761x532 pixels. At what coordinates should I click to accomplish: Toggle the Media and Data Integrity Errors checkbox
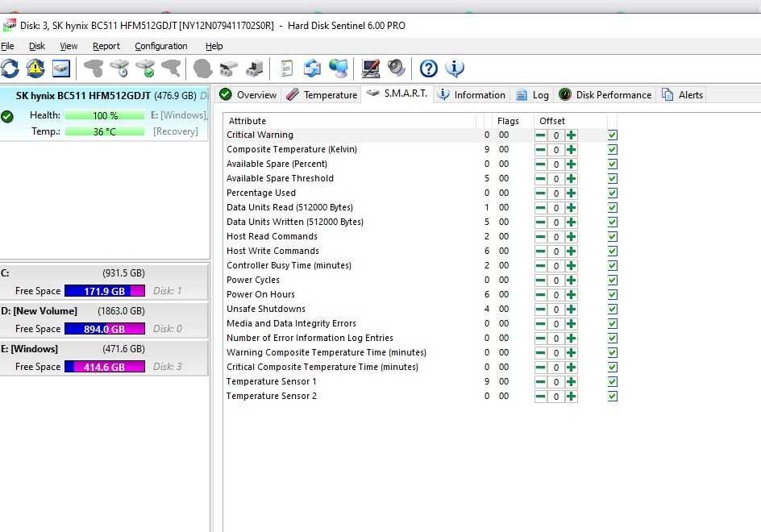[x=613, y=324]
